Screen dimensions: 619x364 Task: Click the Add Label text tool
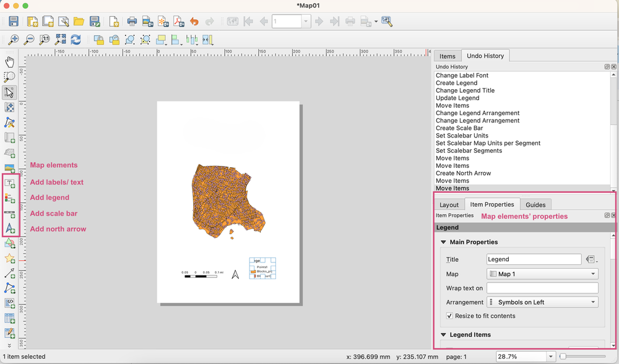point(9,183)
